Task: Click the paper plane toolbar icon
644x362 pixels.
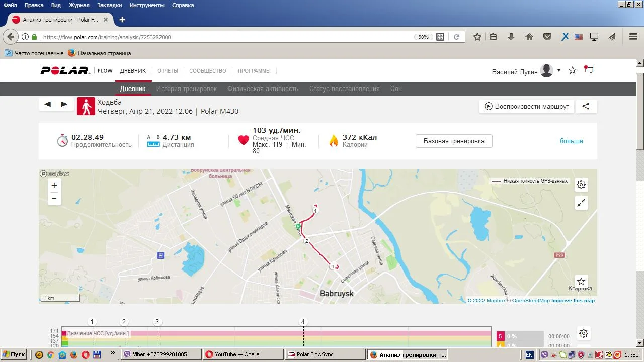Action: pyautogui.click(x=612, y=37)
